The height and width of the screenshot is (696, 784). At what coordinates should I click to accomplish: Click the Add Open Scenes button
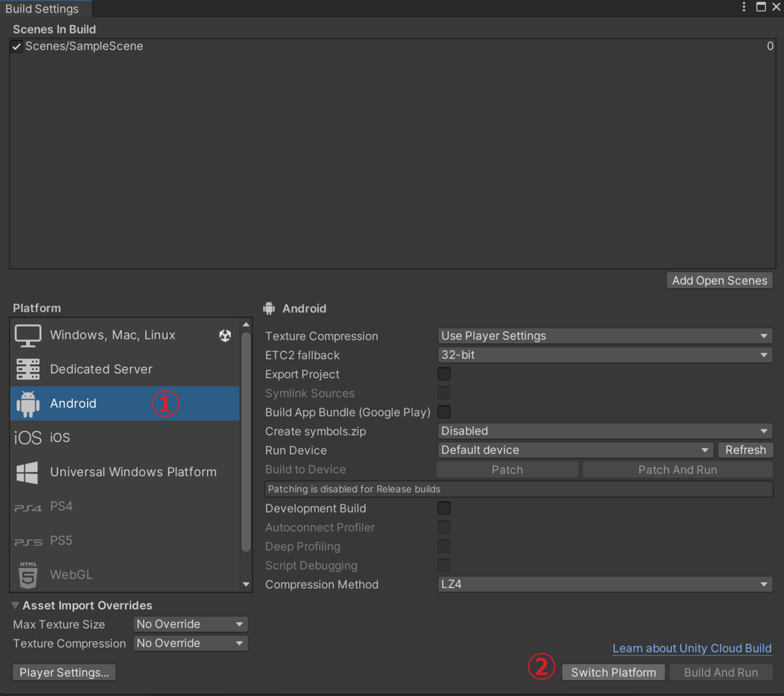719,281
